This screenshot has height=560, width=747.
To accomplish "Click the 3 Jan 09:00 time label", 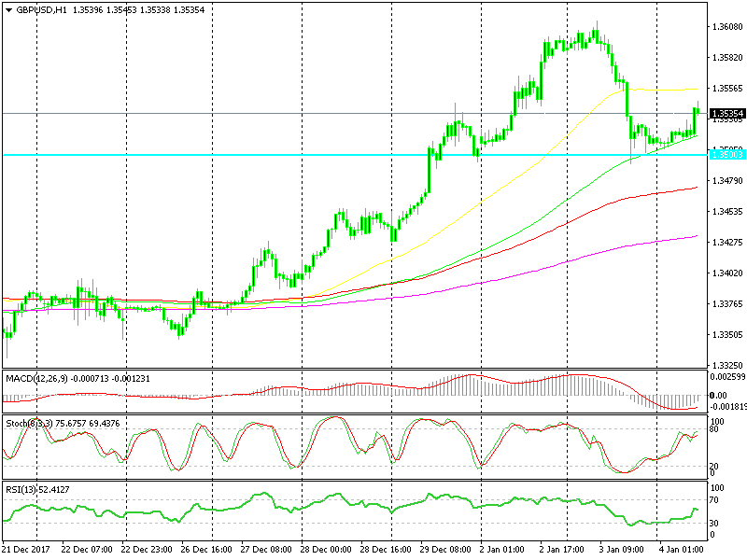I will (x=623, y=550).
